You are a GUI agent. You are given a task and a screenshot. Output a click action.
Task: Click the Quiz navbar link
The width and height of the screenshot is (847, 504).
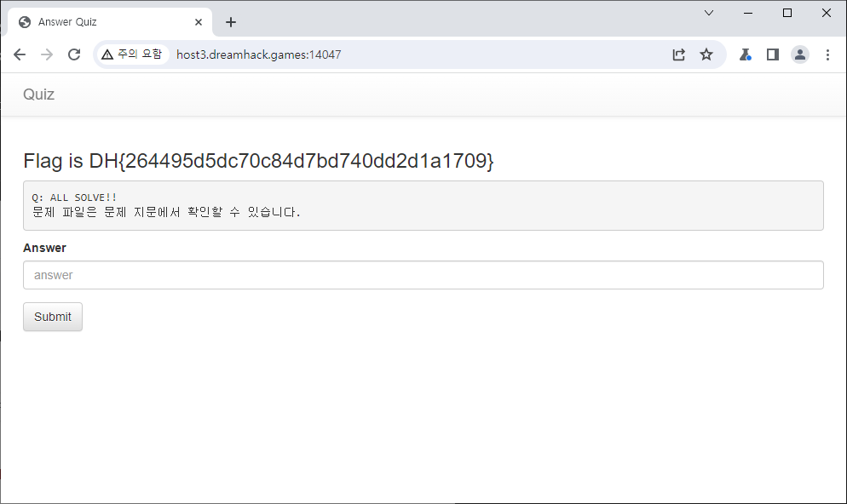[38, 94]
